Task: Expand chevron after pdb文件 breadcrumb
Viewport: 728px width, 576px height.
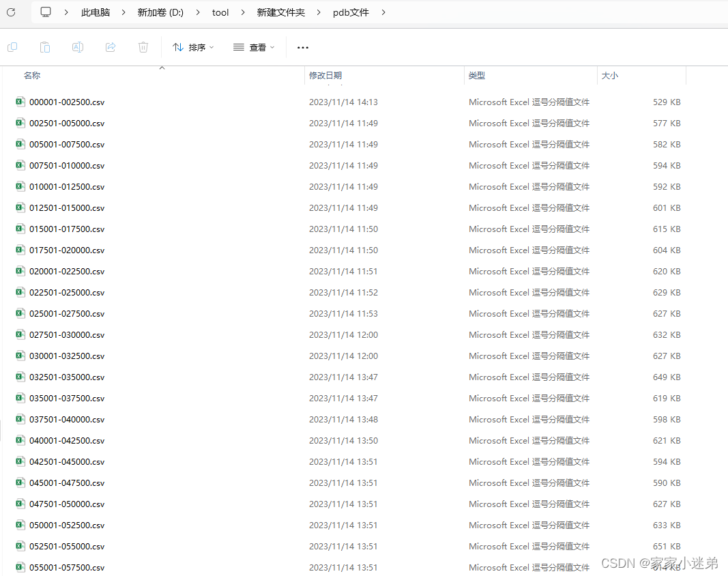Action: (x=383, y=12)
